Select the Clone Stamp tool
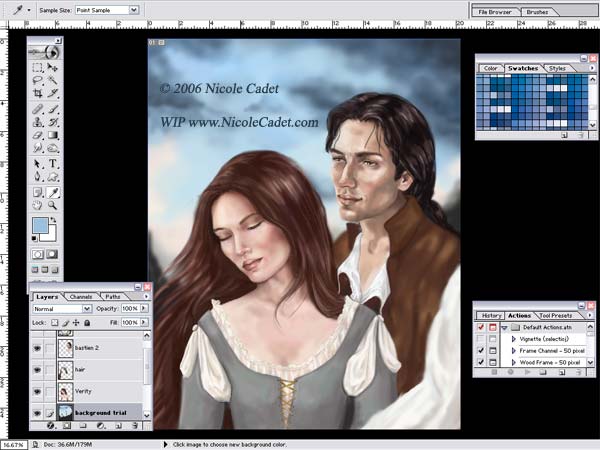This screenshot has height=450, width=600. click(38, 122)
